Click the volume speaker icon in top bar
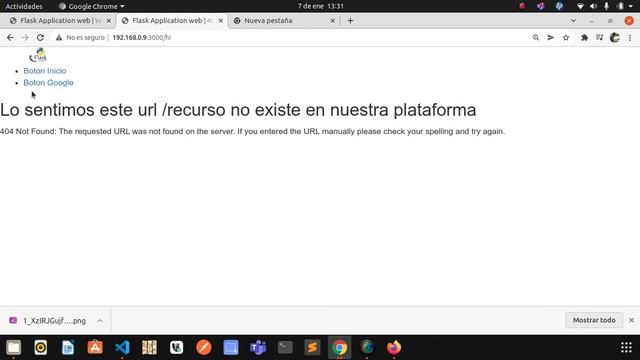640x360 pixels. [x=593, y=6]
